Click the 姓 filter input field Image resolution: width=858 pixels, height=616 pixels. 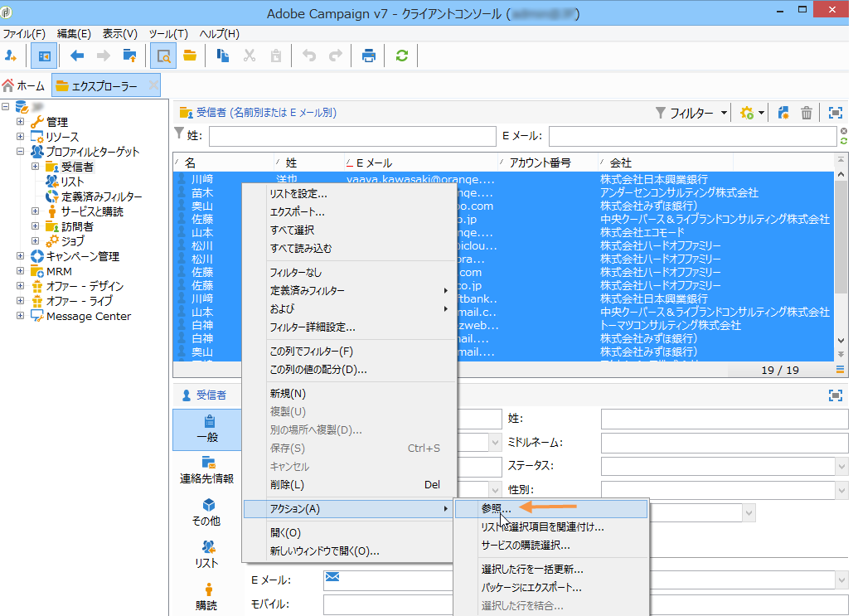[352, 136]
